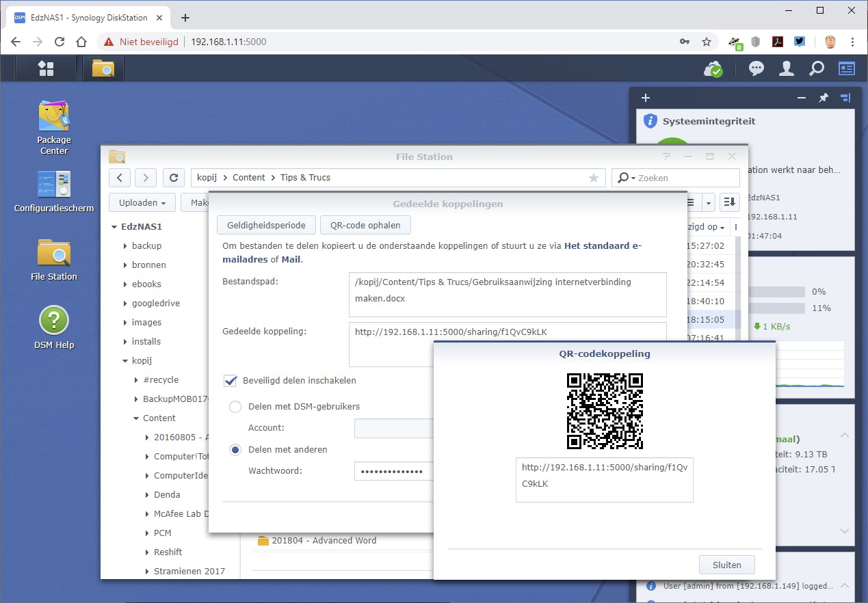The image size is (868, 603).
Task: Open Adobe Acrobat browser extension
Action: point(778,42)
